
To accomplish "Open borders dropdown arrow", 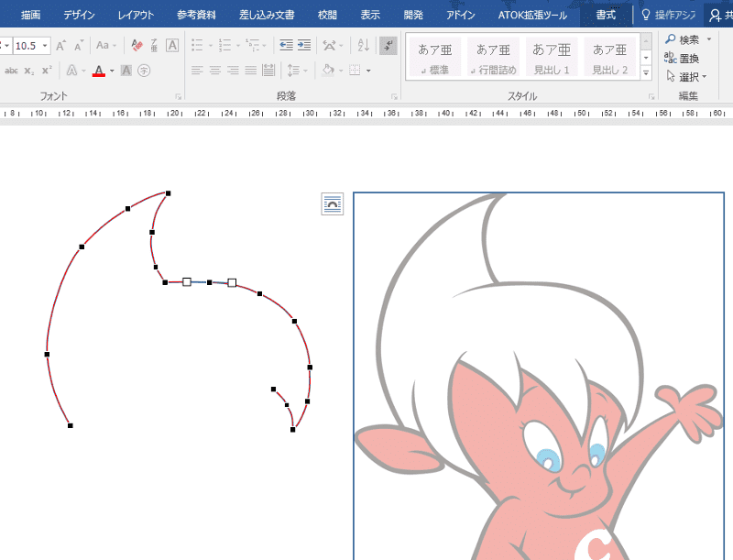I will (368, 71).
